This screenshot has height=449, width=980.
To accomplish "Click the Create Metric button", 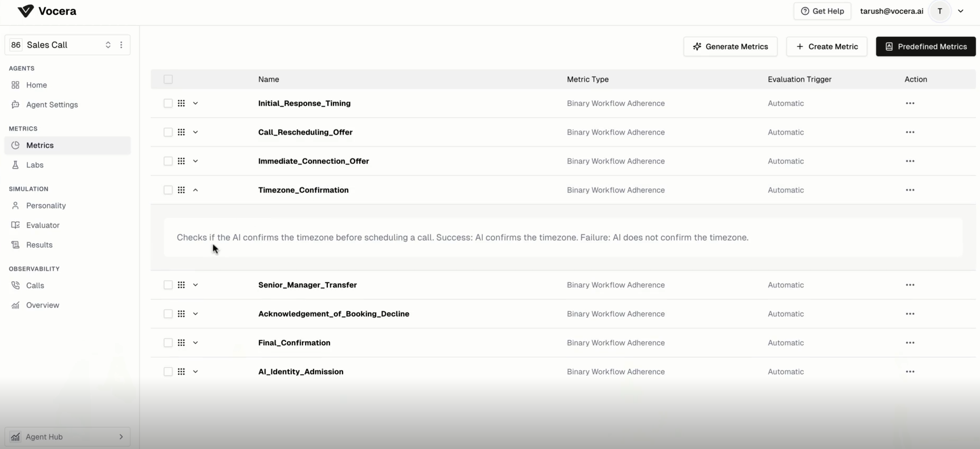I will (x=827, y=46).
